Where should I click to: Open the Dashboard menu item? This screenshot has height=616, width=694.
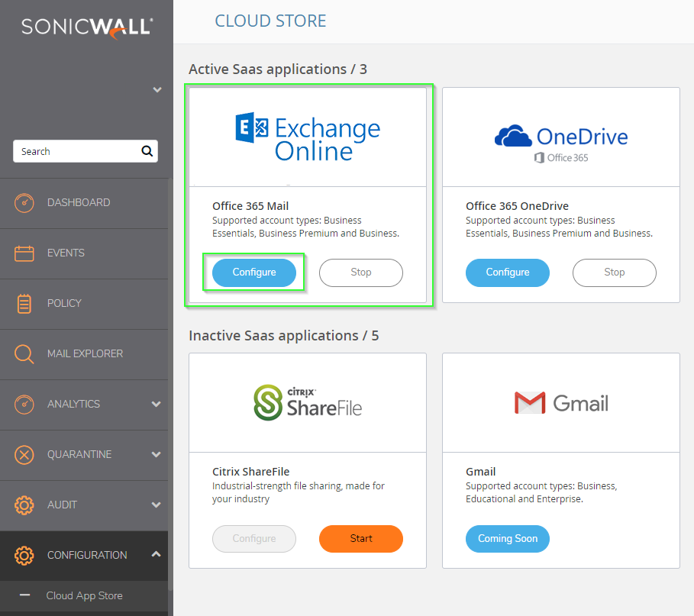[x=84, y=203]
